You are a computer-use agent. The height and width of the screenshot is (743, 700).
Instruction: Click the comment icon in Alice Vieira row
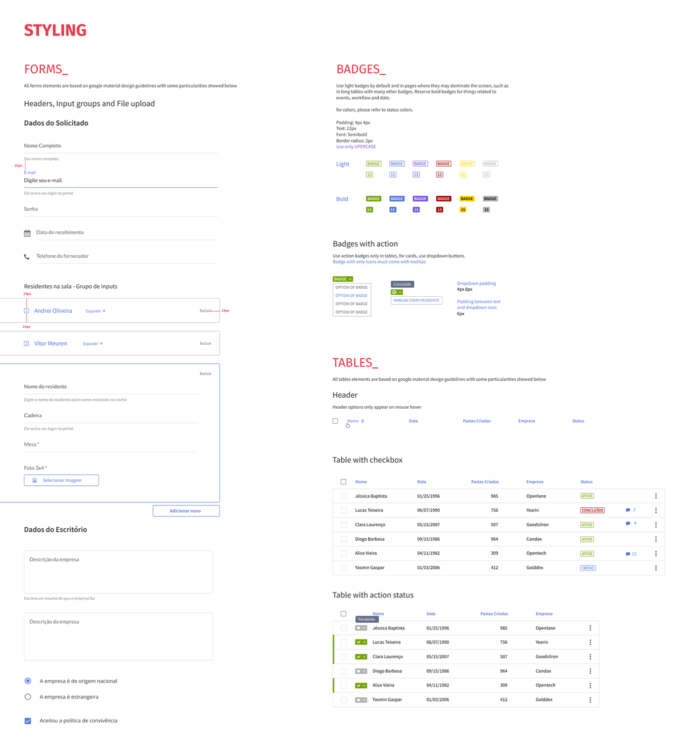pos(628,554)
